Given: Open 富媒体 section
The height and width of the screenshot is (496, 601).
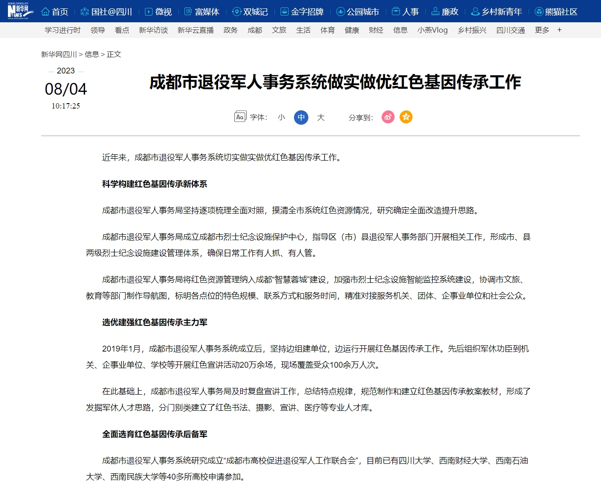Looking at the screenshot, I should pos(202,12).
